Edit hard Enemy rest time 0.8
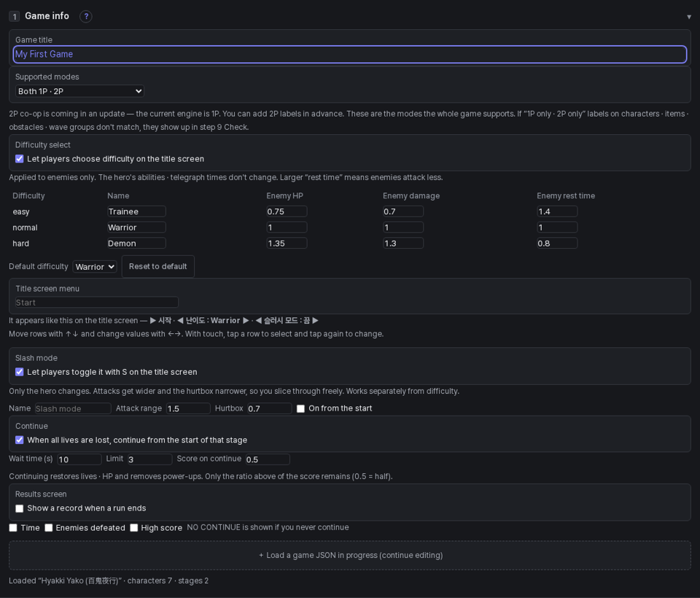Viewport: 700px width, 598px height. pos(557,244)
